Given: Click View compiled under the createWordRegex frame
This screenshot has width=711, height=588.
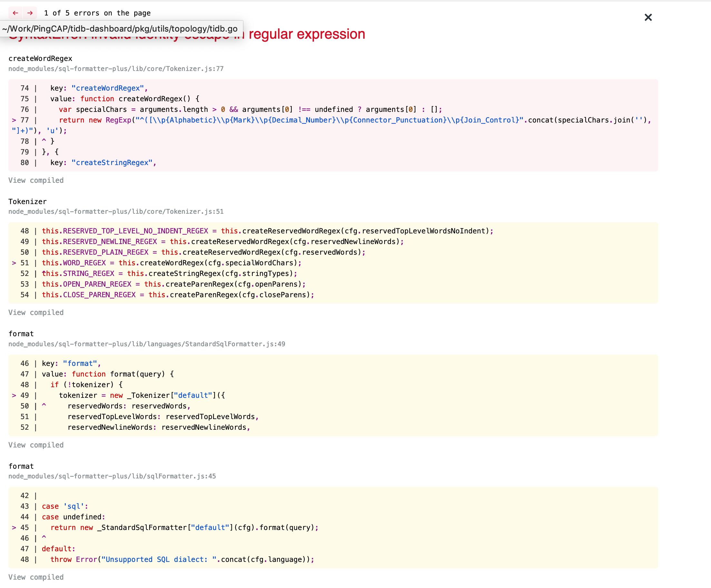Looking at the screenshot, I should pyautogui.click(x=36, y=180).
